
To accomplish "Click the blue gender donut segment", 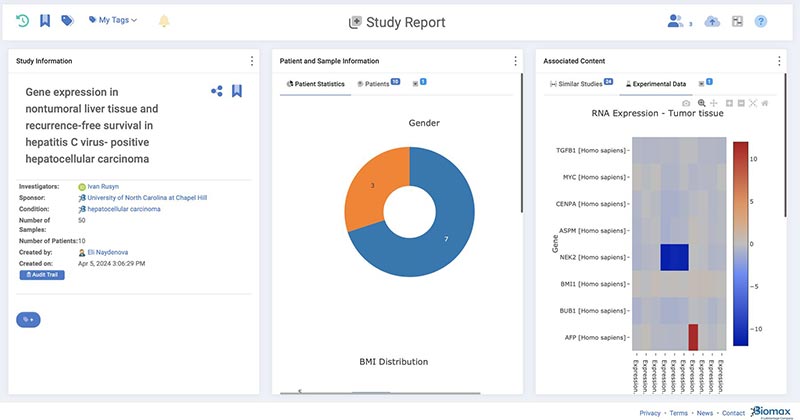I will pyautogui.click(x=445, y=237).
